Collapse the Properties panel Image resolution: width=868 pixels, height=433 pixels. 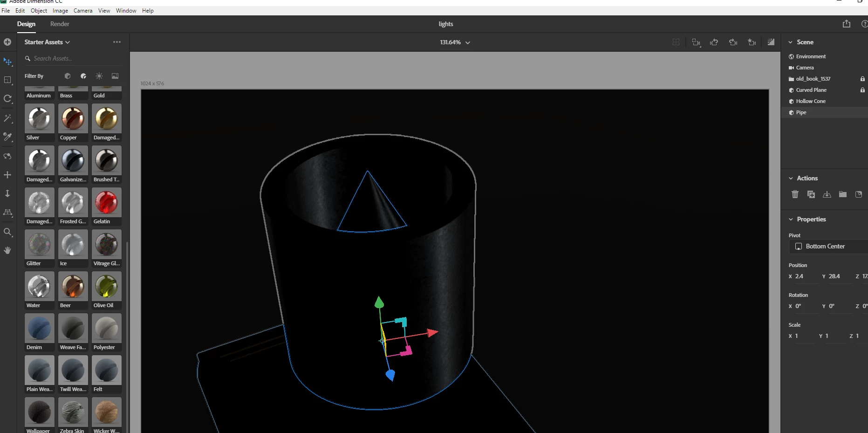pos(791,220)
